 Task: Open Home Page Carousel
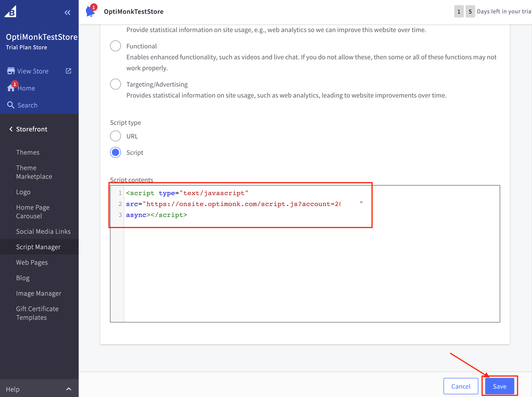[33, 212]
